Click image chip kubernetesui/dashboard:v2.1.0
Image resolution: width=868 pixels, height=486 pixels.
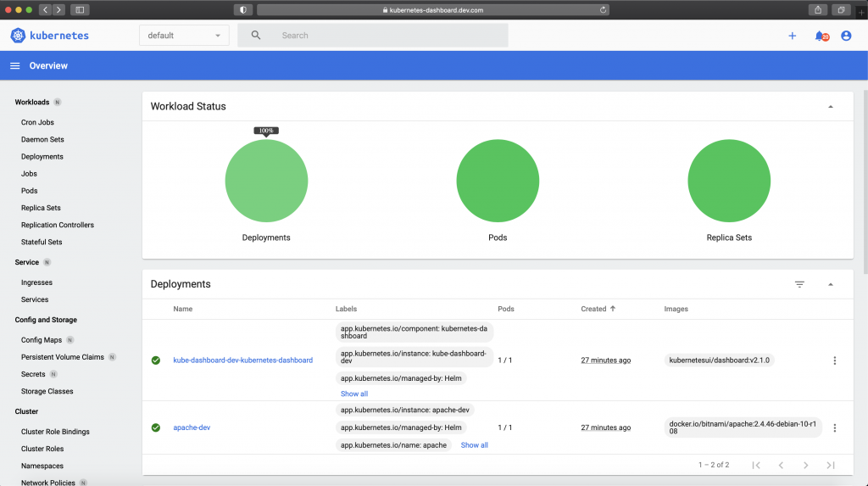pyautogui.click(x=719, y=360)
